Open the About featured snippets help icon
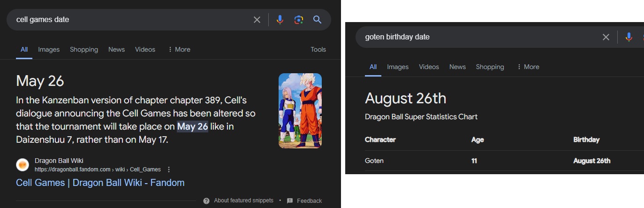 [206, 200]
